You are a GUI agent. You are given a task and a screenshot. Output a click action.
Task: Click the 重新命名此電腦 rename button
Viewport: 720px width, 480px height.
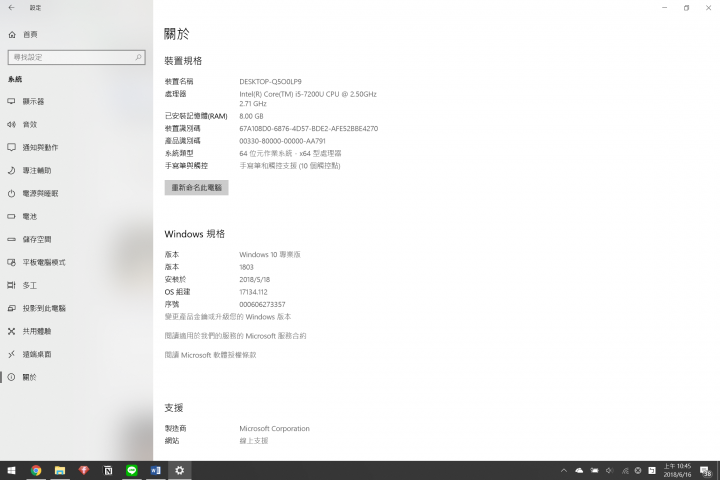pyautogui.click(x=197, y=187)
